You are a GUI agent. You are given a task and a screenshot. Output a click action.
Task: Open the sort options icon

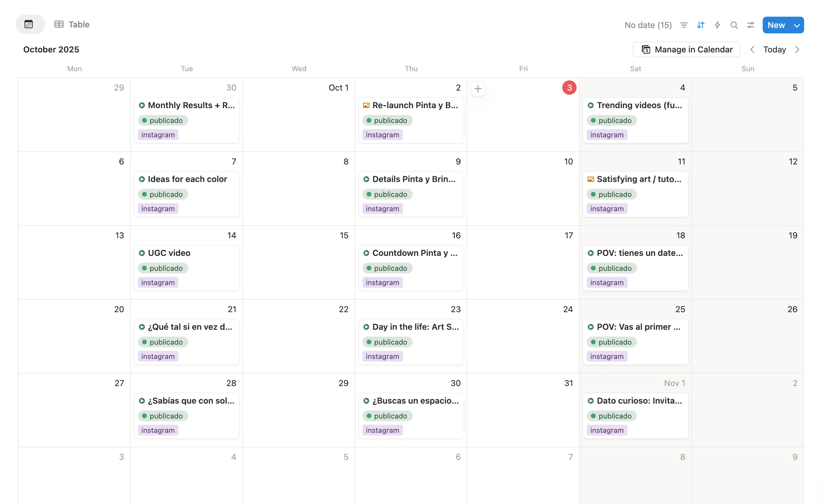(x=701, y=25)
